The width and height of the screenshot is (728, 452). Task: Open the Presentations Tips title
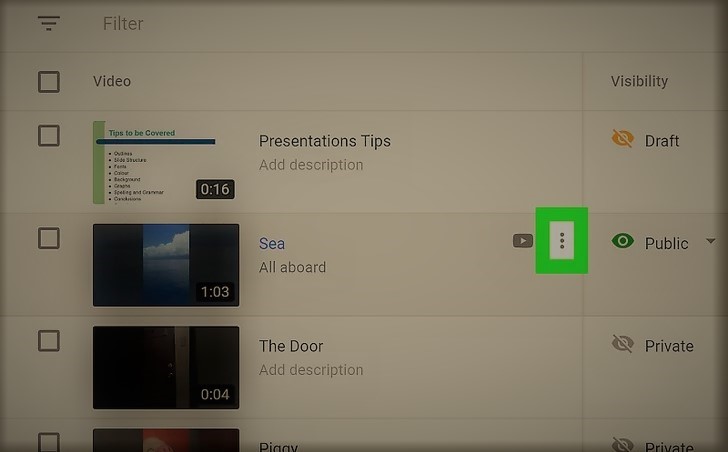click(x=325, y=141)
